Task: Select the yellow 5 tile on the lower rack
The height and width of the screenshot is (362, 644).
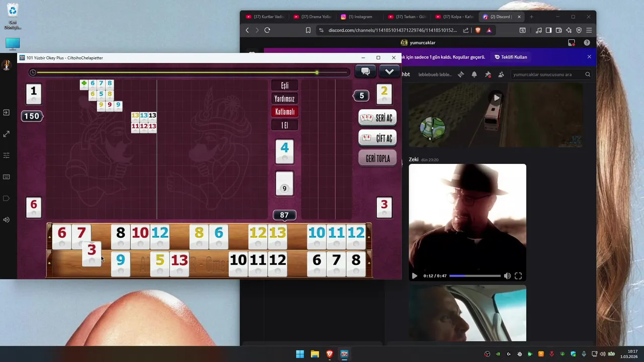Action: [x=159, y=263]
